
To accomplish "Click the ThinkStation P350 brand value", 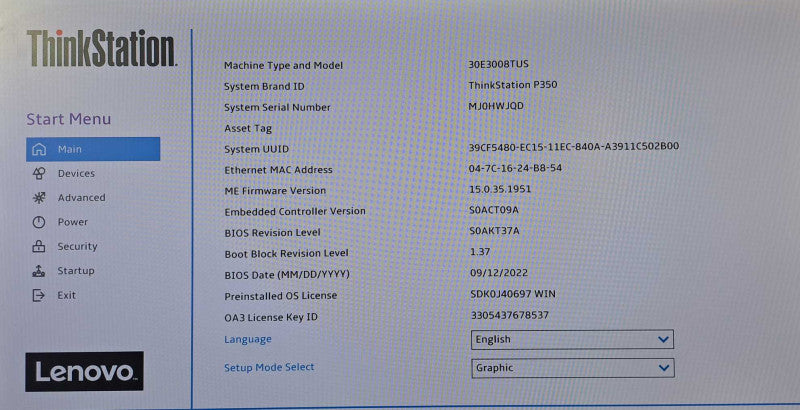I will point(513,85).
